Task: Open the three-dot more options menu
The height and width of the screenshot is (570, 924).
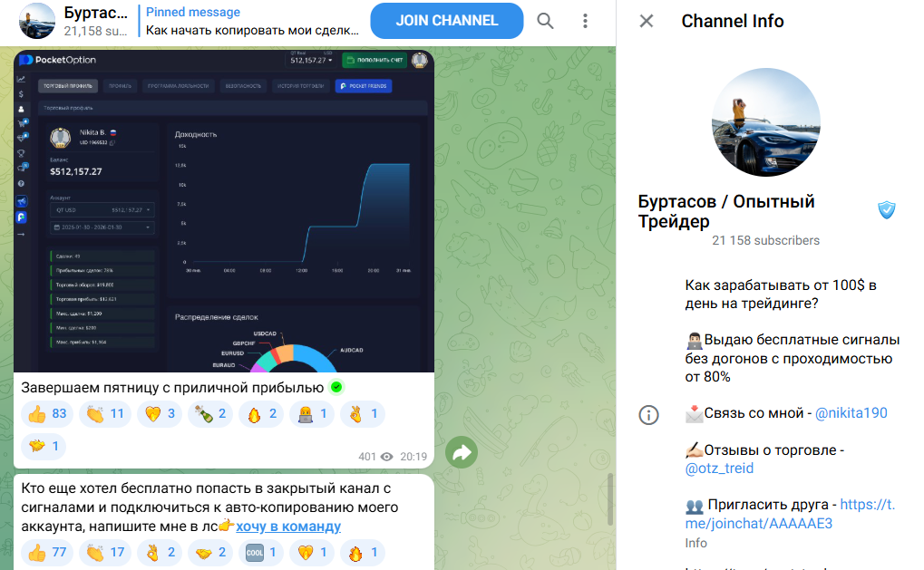Action: click(585, 21)
